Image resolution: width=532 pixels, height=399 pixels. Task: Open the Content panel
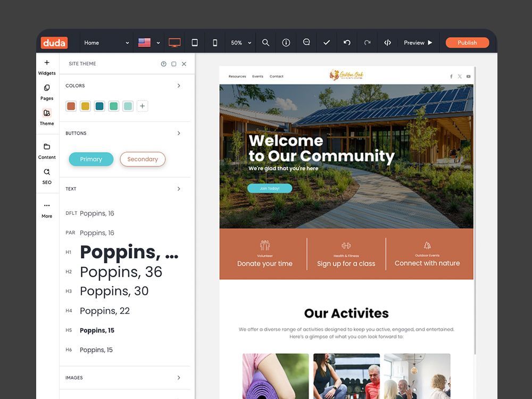[47, 151]
